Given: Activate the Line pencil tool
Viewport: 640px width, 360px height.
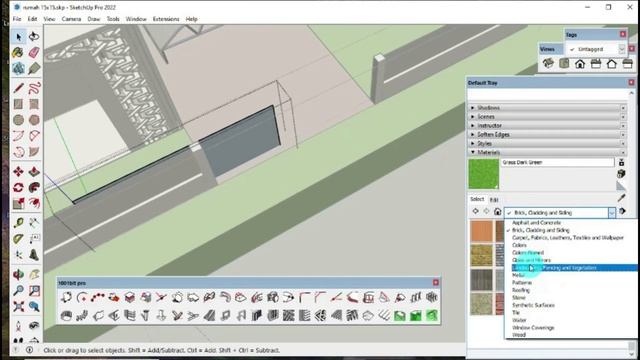Looking at the screenshot, I should [18, 88].
